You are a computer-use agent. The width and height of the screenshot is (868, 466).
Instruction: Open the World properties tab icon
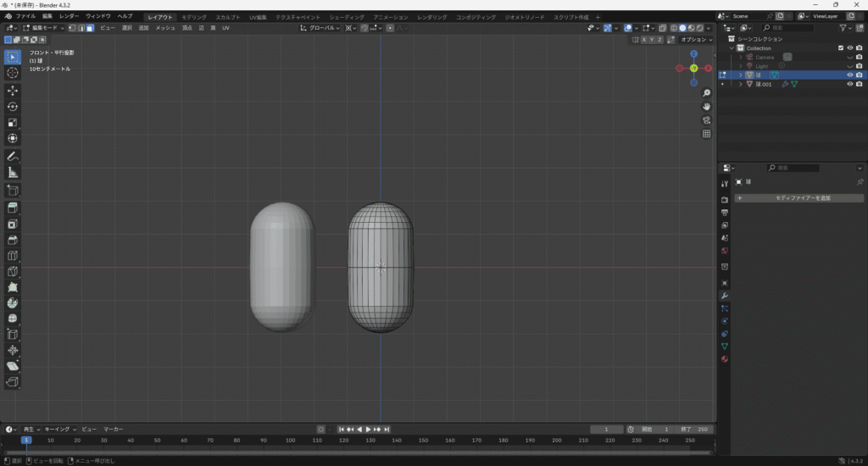724,251
